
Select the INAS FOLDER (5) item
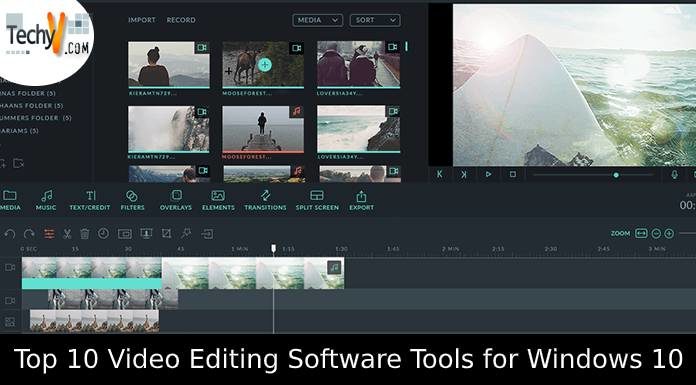pos(28,93)
